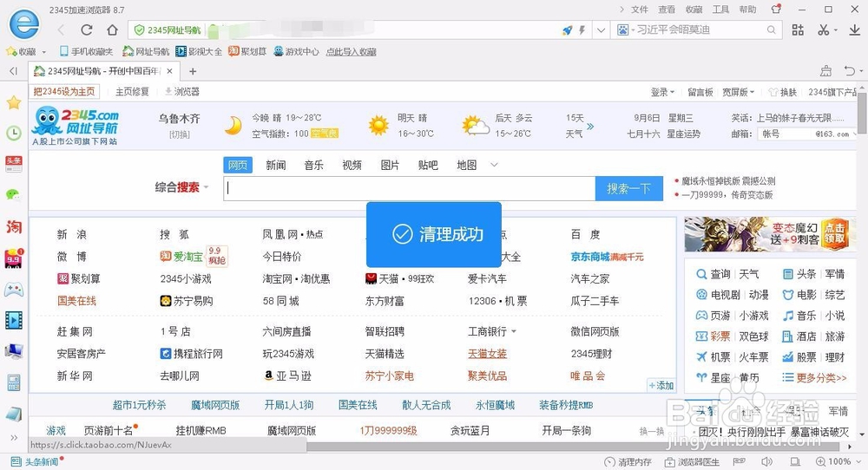Screen dimensions: 868x470
Task: Click magnifier icon in top search box
Action: [x=771, y=29]
